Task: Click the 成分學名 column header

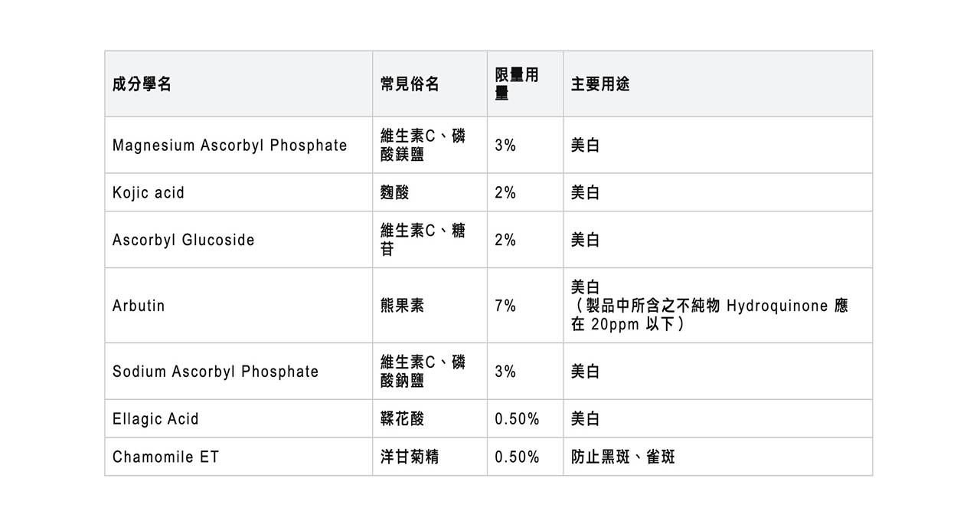Action: [x=142, y=84]
